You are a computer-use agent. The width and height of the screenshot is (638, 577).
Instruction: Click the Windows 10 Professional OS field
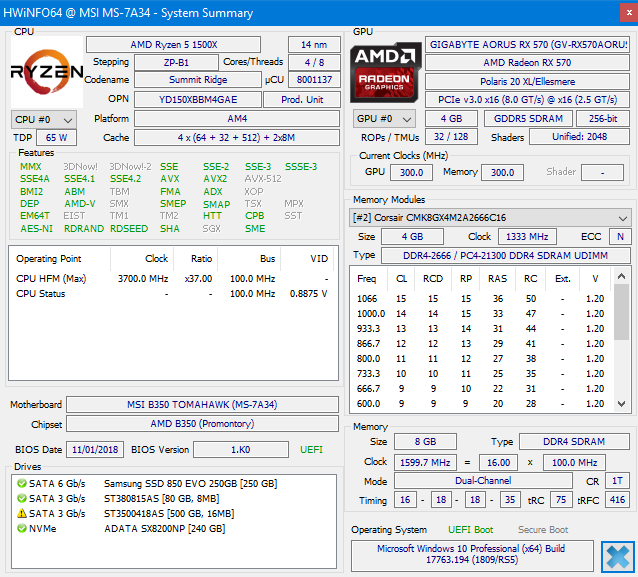pyautogui.click(x=472, y=555)
